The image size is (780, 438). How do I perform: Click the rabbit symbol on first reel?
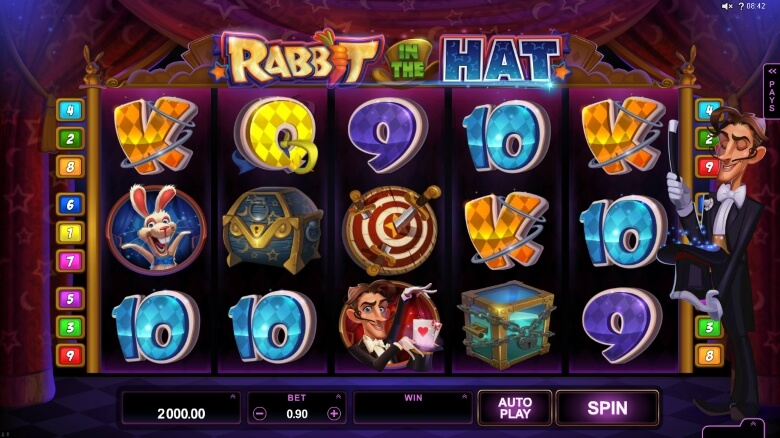156,228
